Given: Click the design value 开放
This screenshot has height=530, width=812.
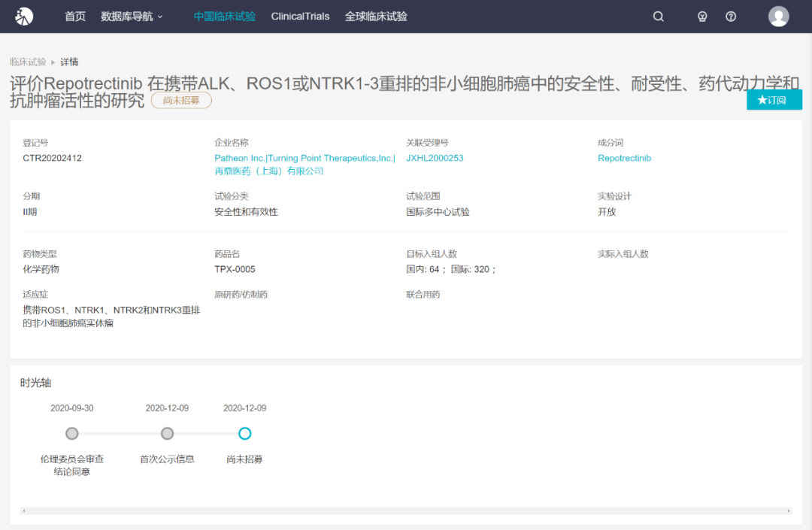Looking at the screenshot, I should pos(607,212).
